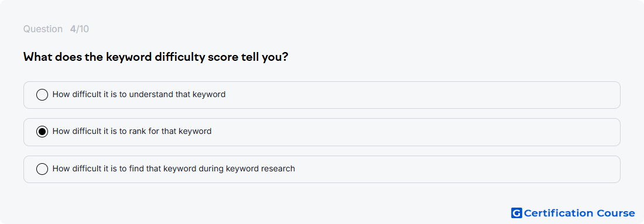Click the filled "rank for that keyword" radio
Image resolution: width=644 pixels, height=224 pixels.
tap(42, 132)
